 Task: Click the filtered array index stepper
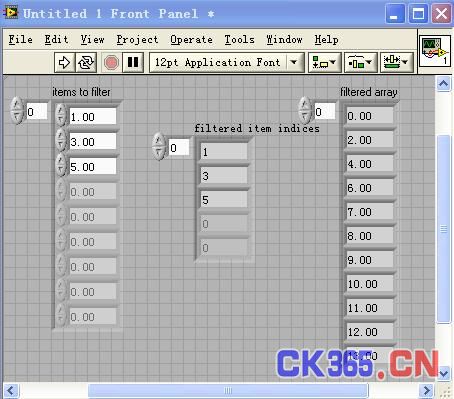(x=304, y=110)
